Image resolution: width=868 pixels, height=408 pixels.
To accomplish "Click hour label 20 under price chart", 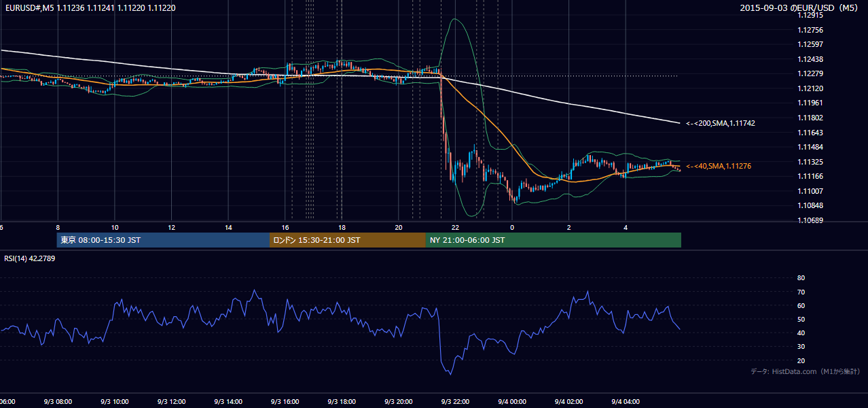I will coord(399,227).
